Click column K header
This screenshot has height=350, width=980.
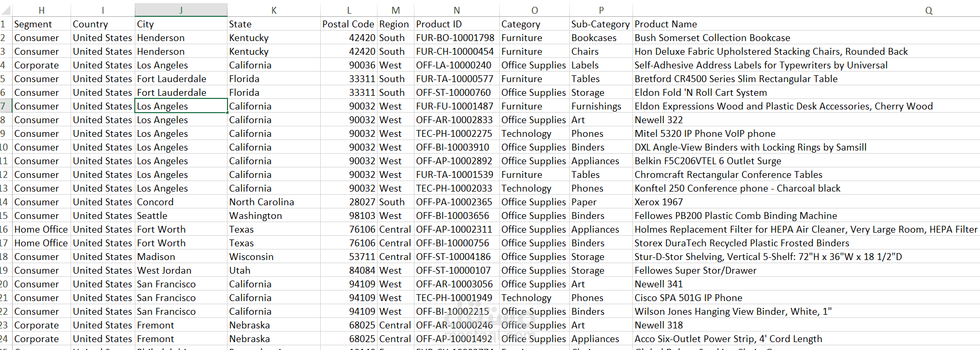(x=274, y=10)
